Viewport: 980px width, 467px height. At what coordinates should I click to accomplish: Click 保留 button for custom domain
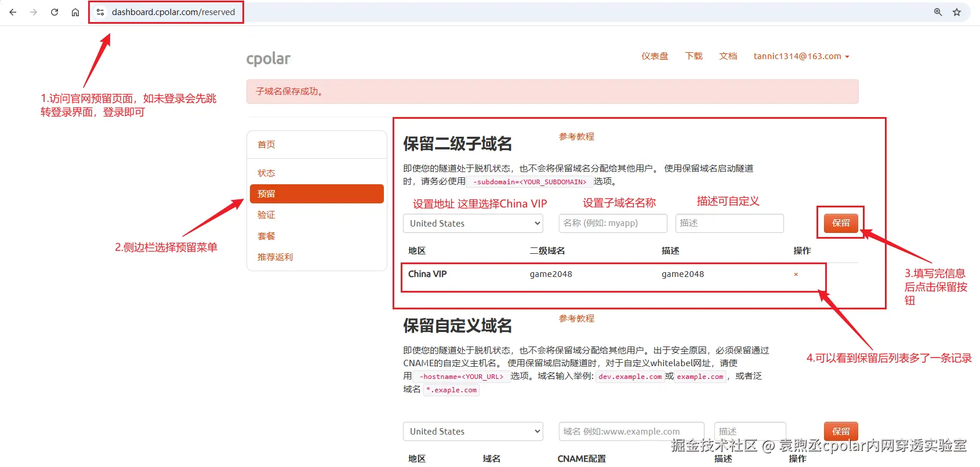841,432
